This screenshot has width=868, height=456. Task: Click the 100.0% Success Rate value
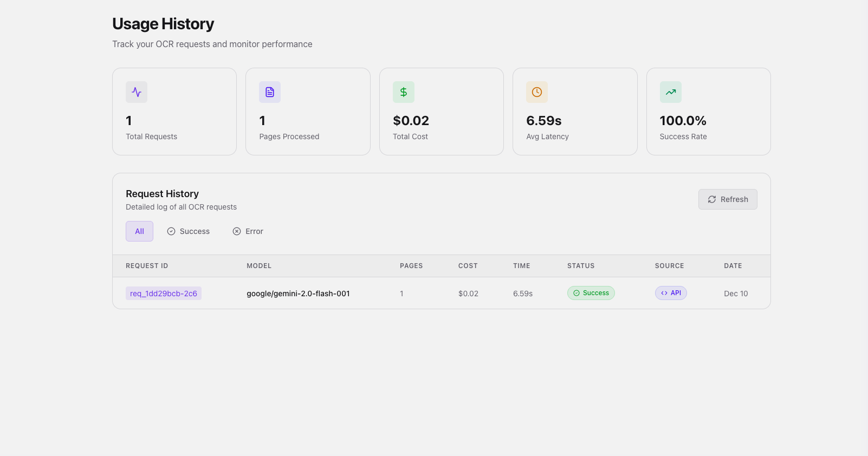coord(683,121)
